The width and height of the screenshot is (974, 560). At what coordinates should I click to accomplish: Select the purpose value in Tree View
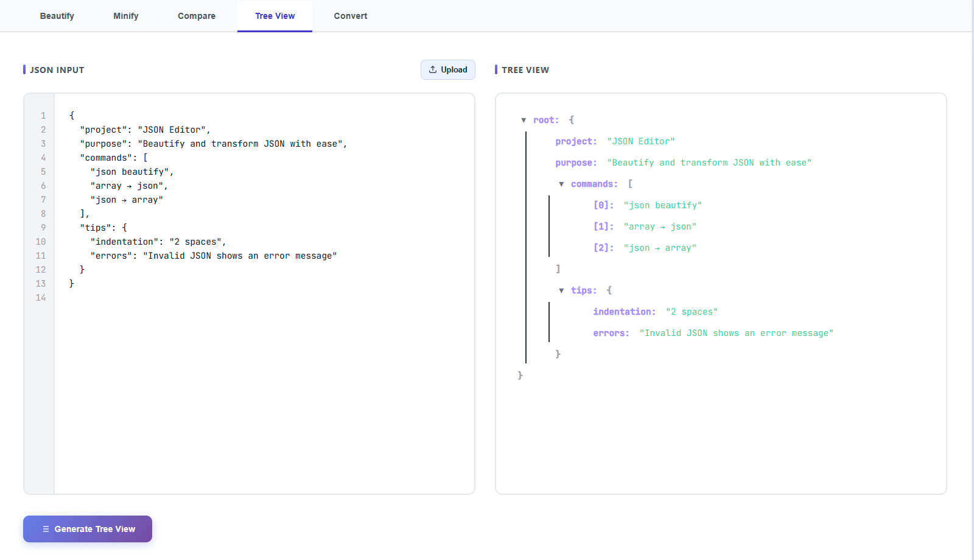(x=709, y=163)
